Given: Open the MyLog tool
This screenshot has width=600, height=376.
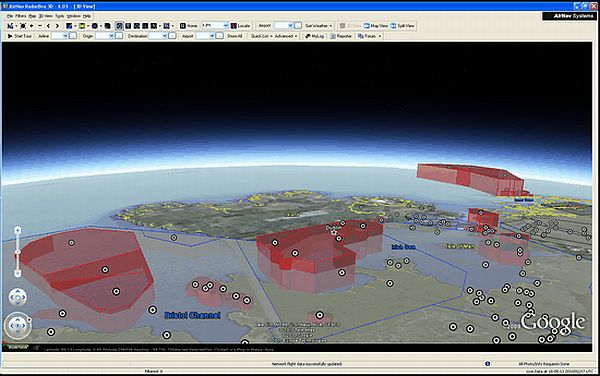Looking at the screenshot, I should (x=315, y=36).
